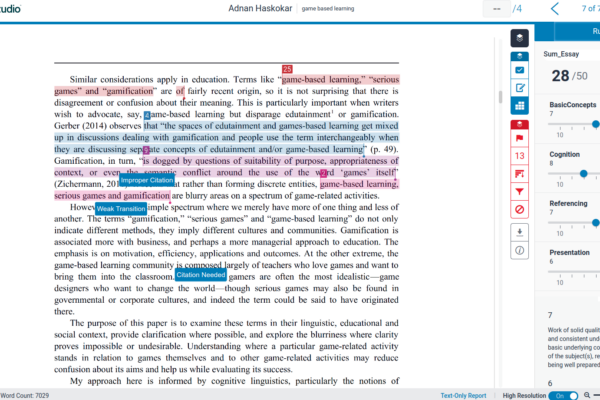Image resolution: width=600 pixels, height=400 pixels.
Task: Go to previous paper with left arrow
Action: point(555,8)
